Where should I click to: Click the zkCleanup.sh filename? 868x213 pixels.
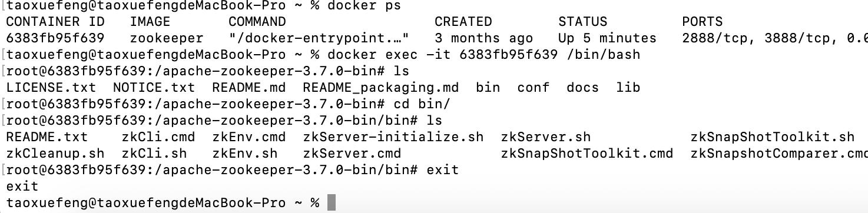coord(55,154)
